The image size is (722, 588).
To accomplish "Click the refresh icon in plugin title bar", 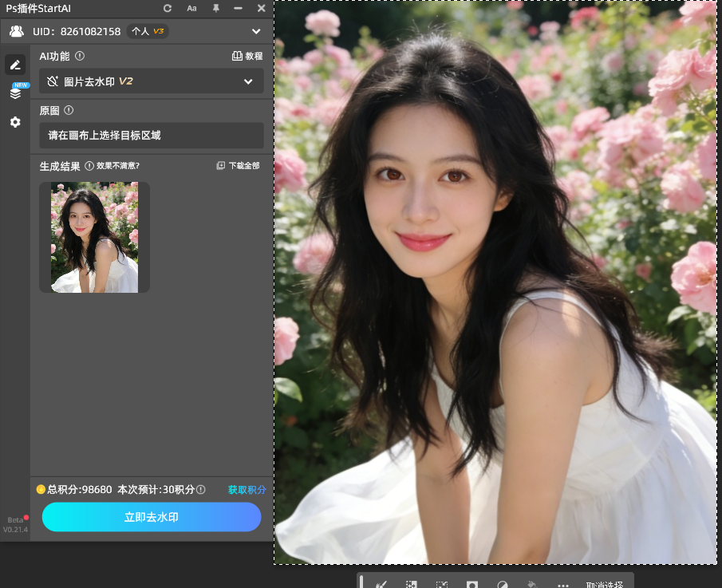I will tap(168, 8).
